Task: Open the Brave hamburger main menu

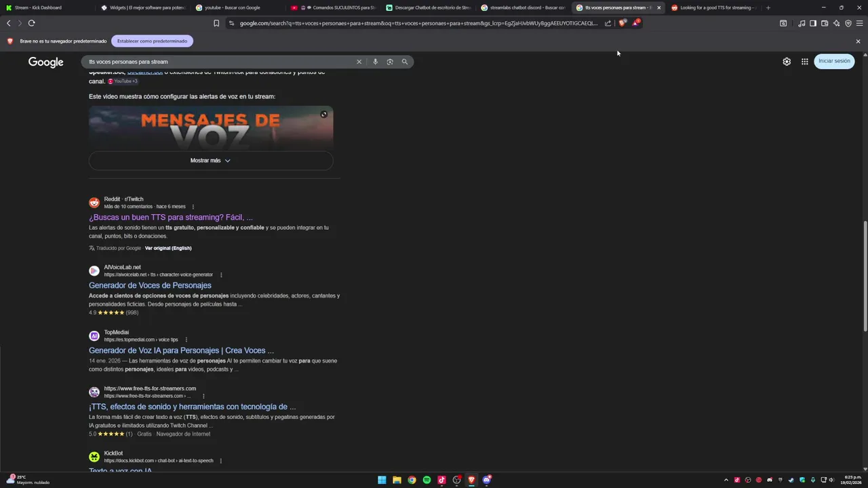Action: pos(859,23)
